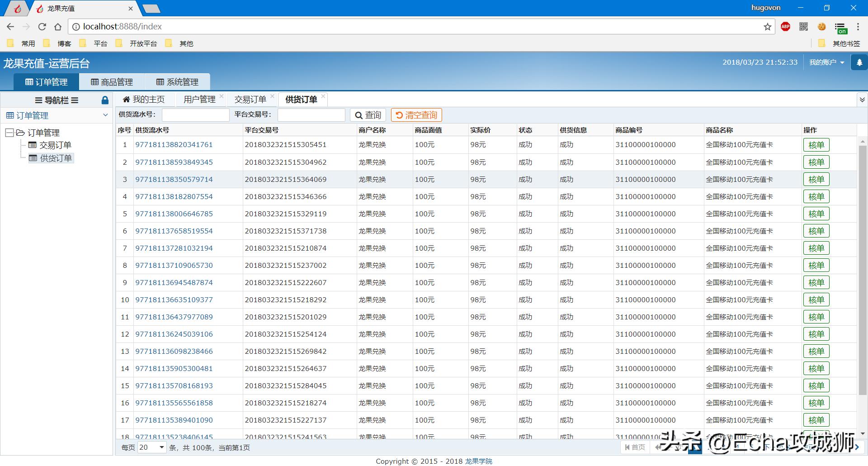Close the 交易订单 tab
The image size is (868, 466).
click(272, 96)
